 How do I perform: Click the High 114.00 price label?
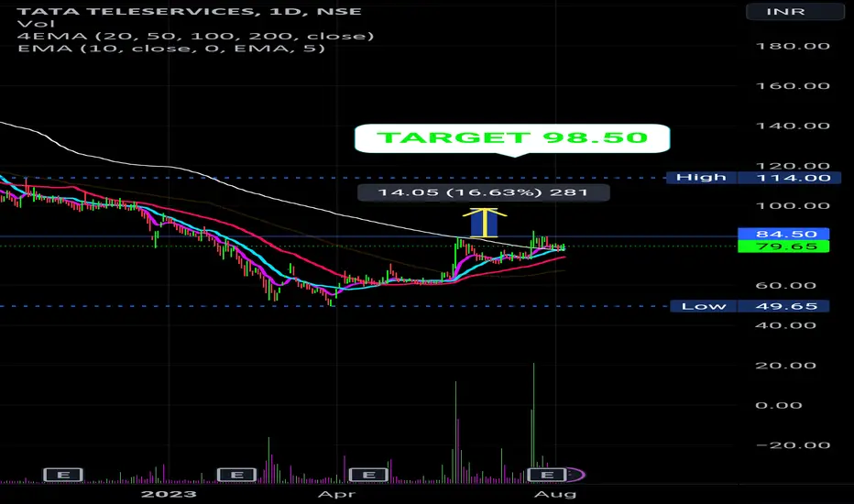point(753,178)
